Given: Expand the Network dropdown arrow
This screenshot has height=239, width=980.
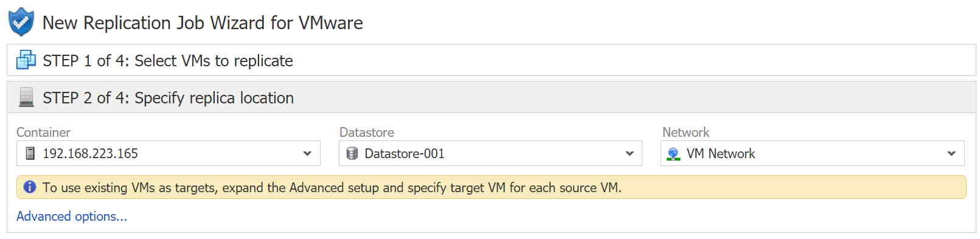Looking at the screenshot, I should point(951,153).
